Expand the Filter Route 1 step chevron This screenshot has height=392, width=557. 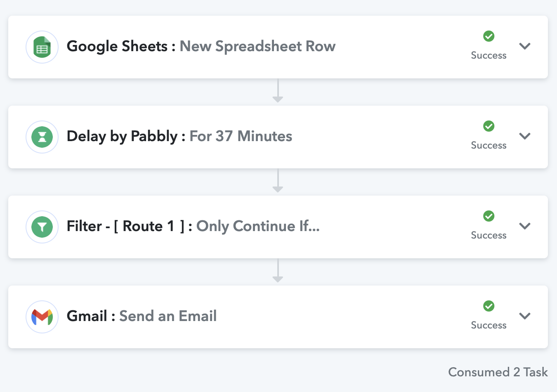[525, 226]
